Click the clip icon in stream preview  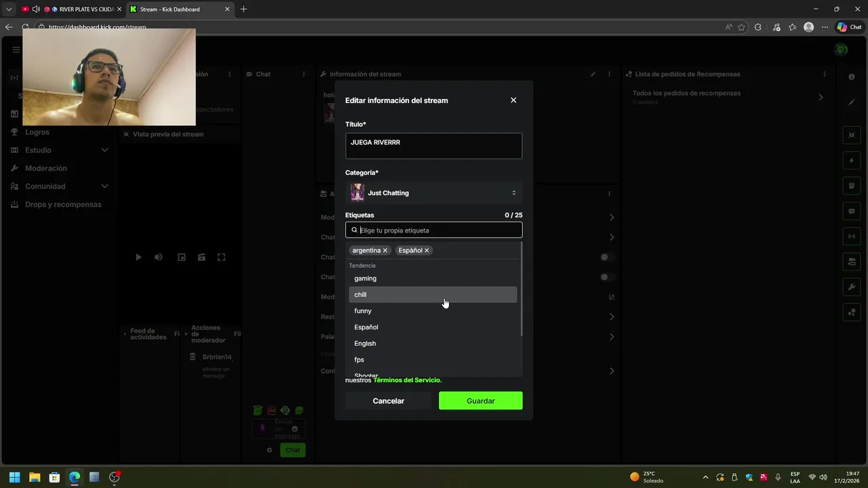[201, 258]
